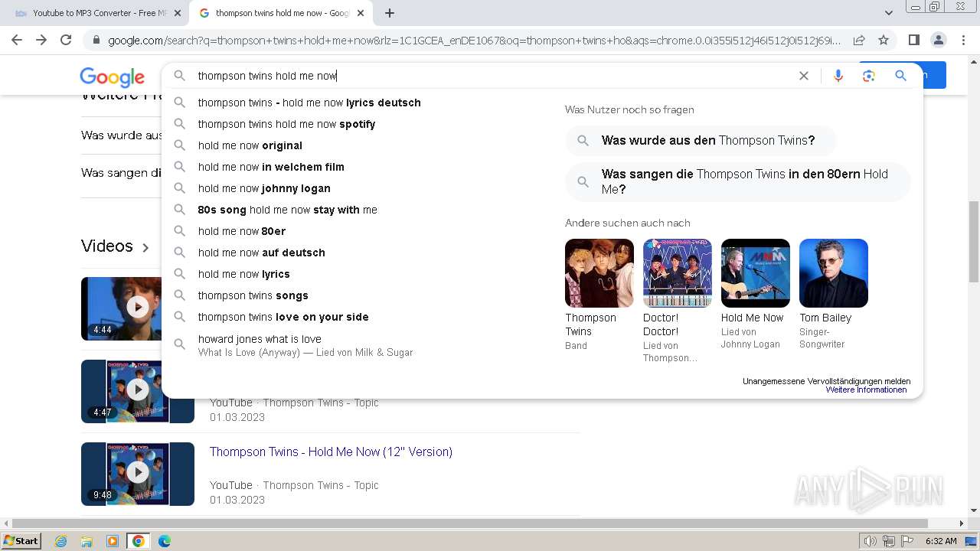
Task: Click 'Weitere Informationen' link
Action: 866,390
